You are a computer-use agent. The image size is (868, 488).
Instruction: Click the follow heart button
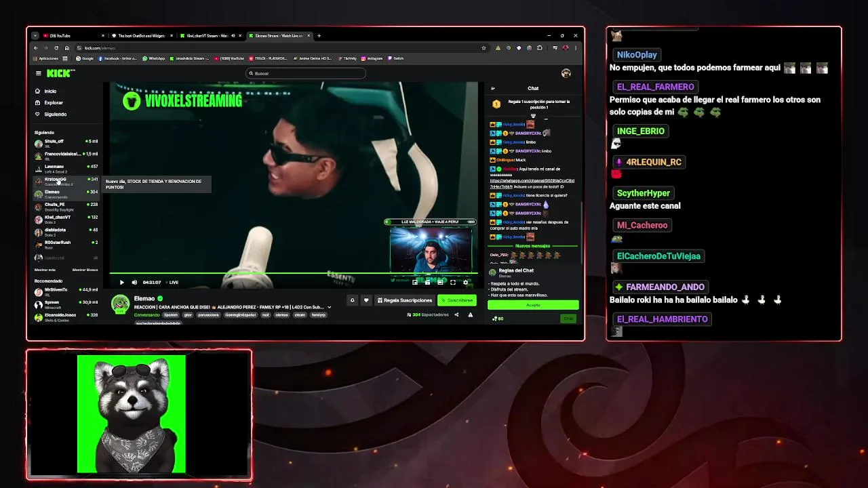(366, 300)
